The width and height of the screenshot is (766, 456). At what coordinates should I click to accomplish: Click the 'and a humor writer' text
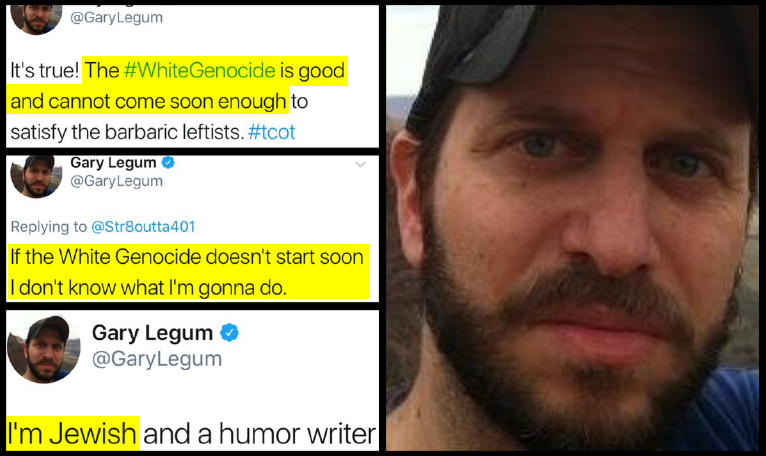point(259,434)
